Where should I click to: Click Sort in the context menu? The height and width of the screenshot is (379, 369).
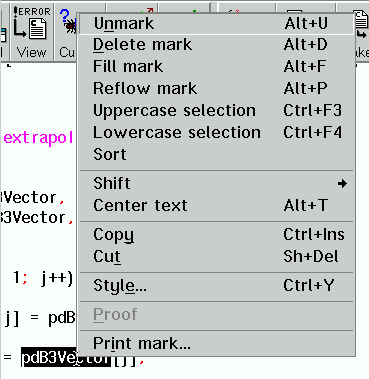coord(217,154)
